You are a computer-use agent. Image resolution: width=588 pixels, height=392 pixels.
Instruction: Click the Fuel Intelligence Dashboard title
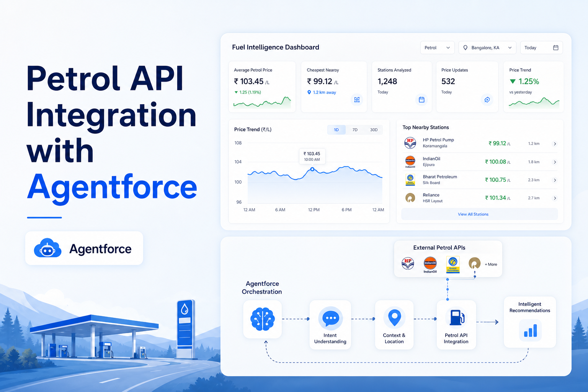click(x=276, y=47)
